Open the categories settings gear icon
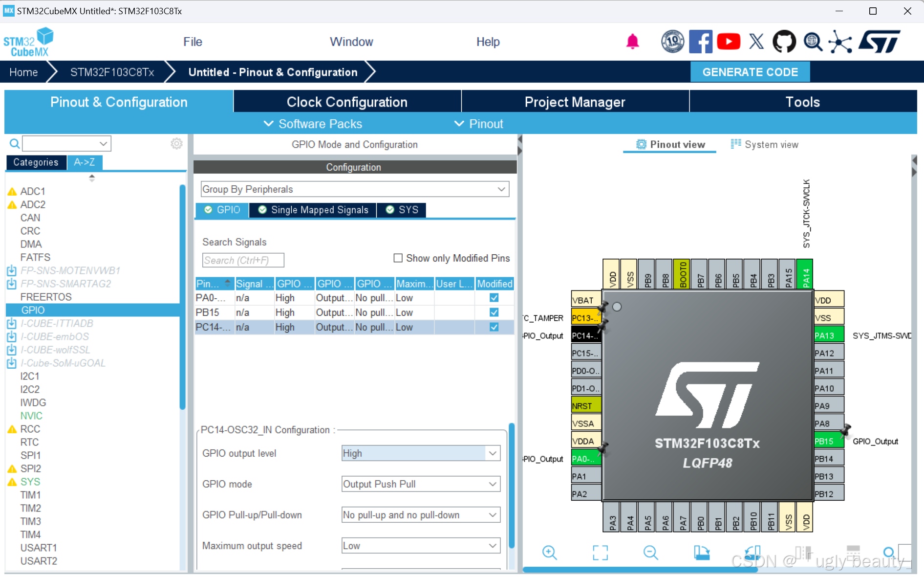Image resolution: width=924 pixels, height=577 pixels. click(176, 143)
